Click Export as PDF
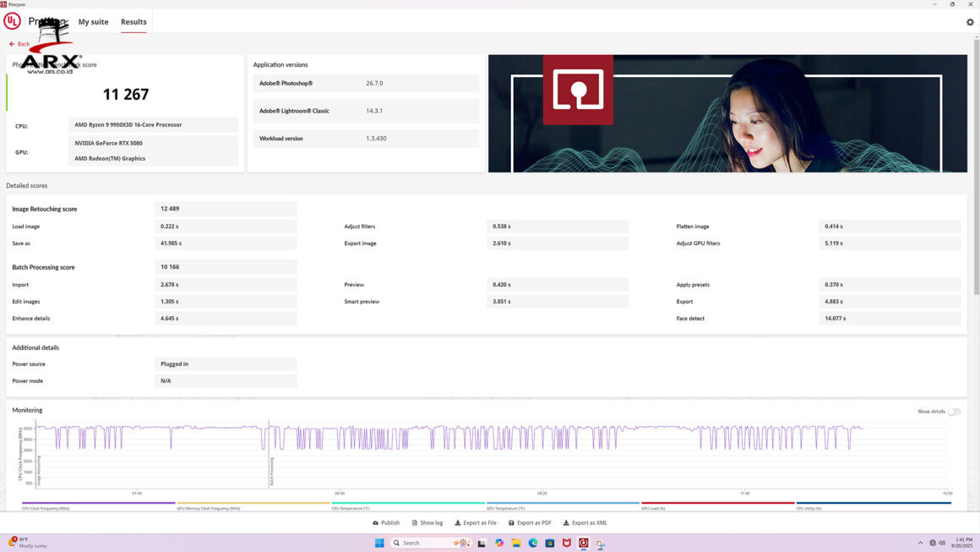Screen dimensions: 980x552 point(530,522)
